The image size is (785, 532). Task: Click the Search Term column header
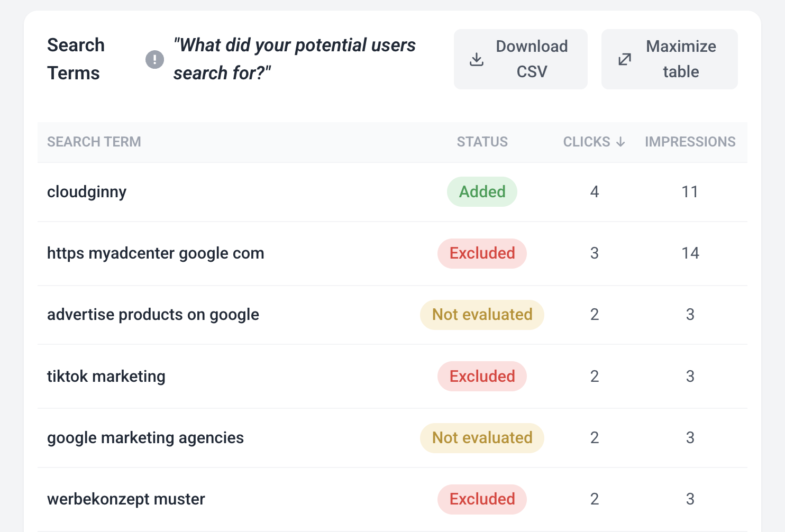[94, 142]
